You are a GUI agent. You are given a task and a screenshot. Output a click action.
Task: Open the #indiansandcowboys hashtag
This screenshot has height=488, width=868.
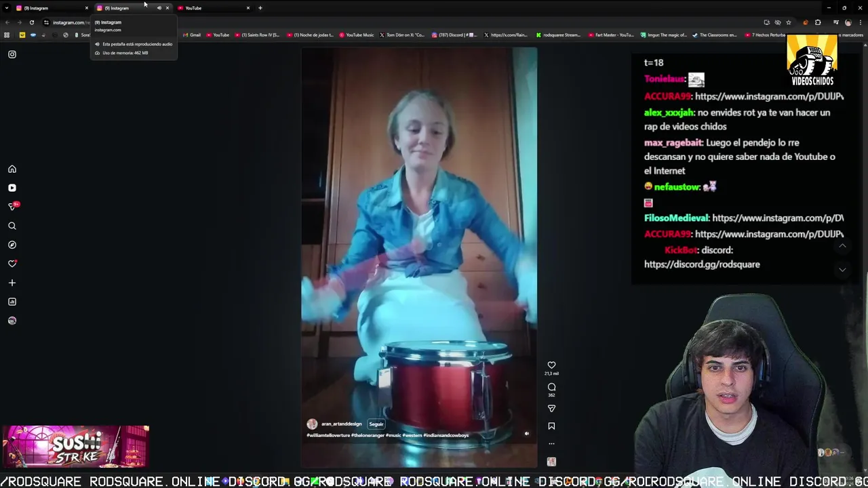446,435
